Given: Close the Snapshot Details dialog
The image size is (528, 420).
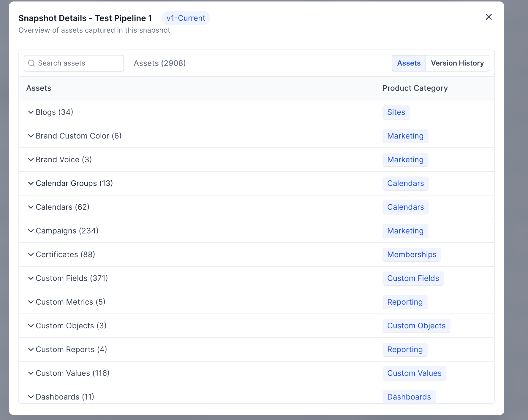Looking at the screenshot, I should point(489,17).
